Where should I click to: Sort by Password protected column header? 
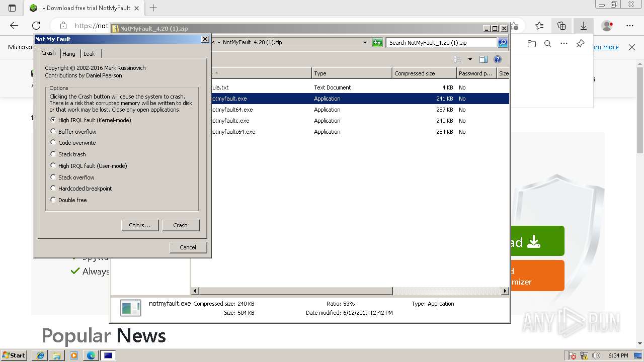[476, 73]
